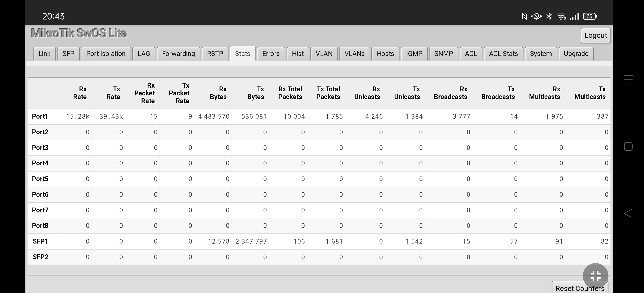644x293 pixels.
Task: Switch to the Hist tab
Action: 297,54
